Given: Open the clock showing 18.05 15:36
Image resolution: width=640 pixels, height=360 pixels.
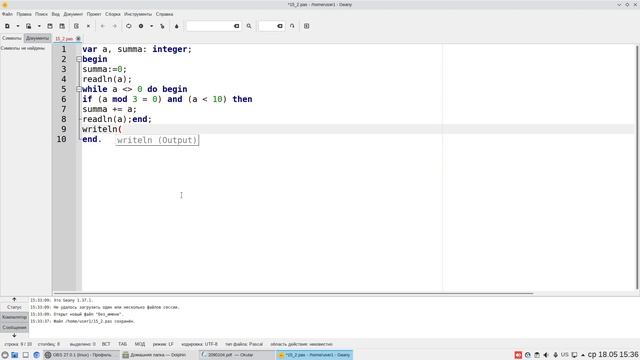Looking at the screenshot, I should 613,355.
